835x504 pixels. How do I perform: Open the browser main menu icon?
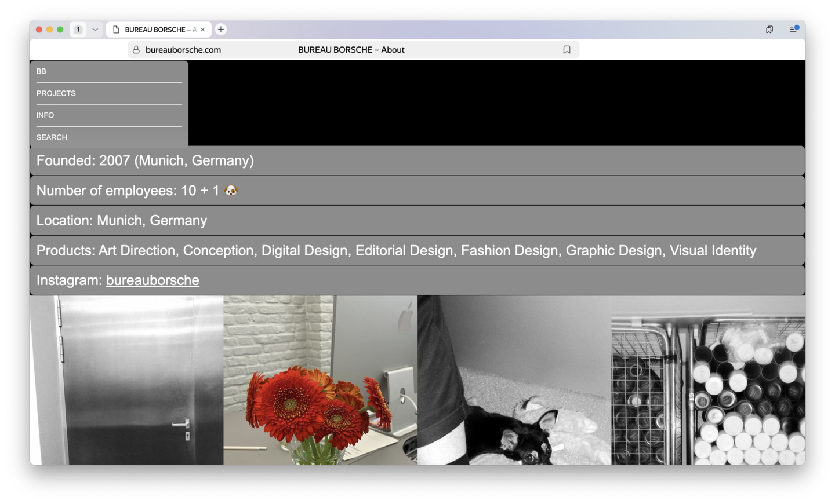click(794, 29)
